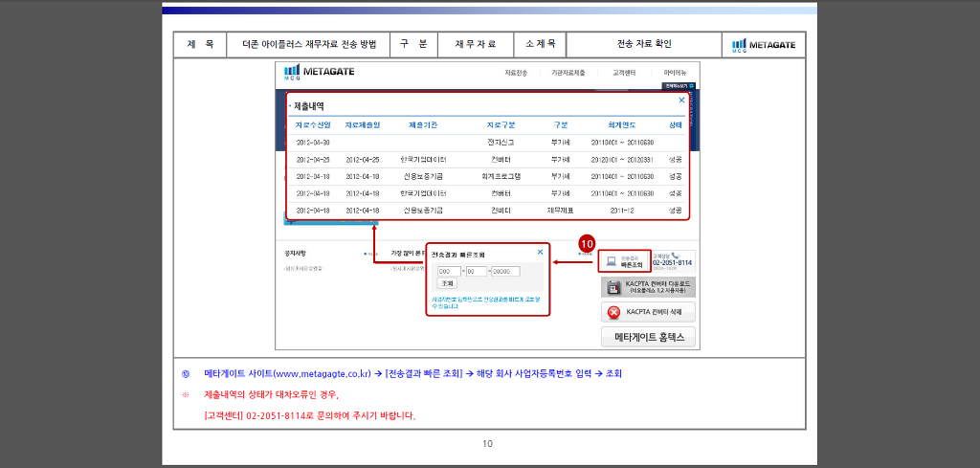This screenshot has width=980, height=468.
Task: Click the page number 10 at the bottom
Action: tap(487, 444)
